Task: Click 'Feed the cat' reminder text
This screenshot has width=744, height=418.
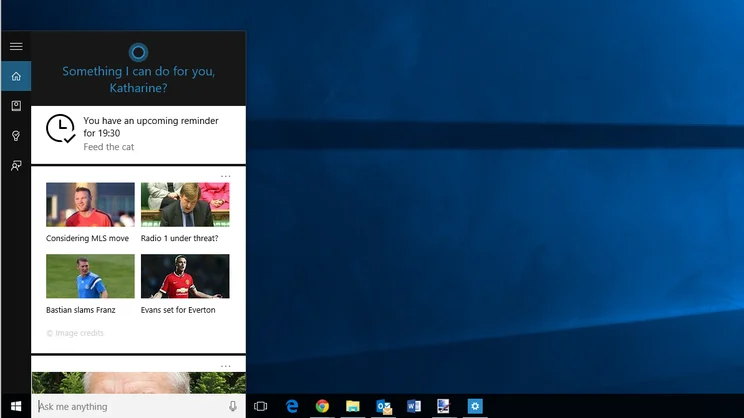Action: click(x=109, y=147)
